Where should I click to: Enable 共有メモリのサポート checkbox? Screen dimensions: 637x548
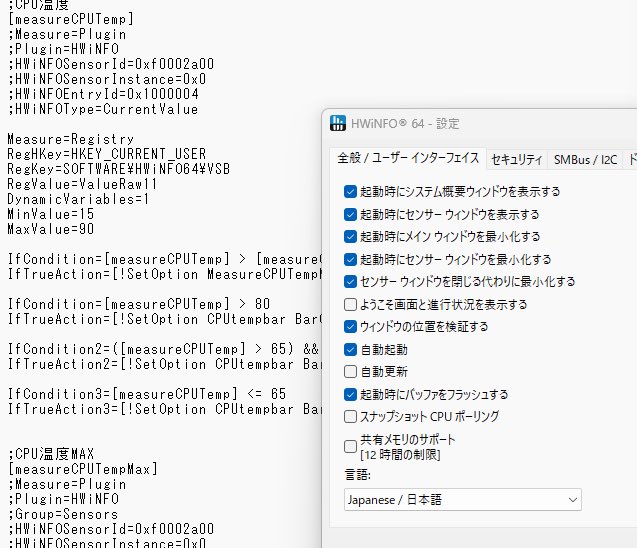350,446
